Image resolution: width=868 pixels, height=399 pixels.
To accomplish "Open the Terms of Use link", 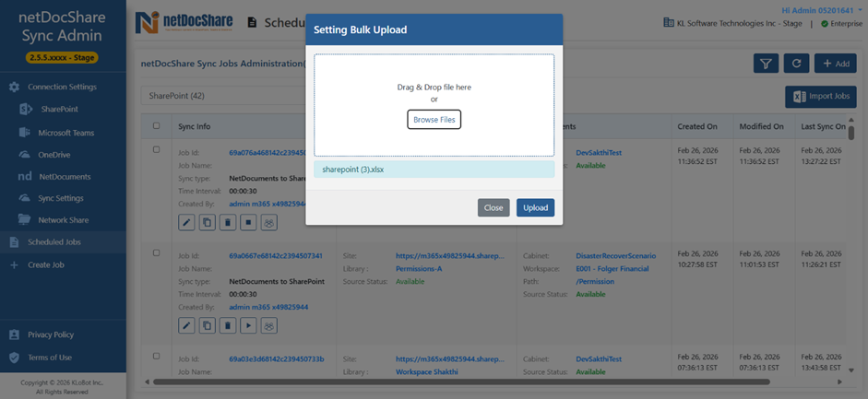I will pyautogui.click(x=50, y=357).
